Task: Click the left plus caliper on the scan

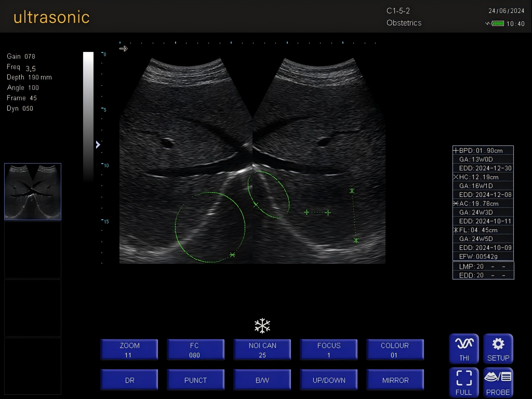Action: point(307,212)
